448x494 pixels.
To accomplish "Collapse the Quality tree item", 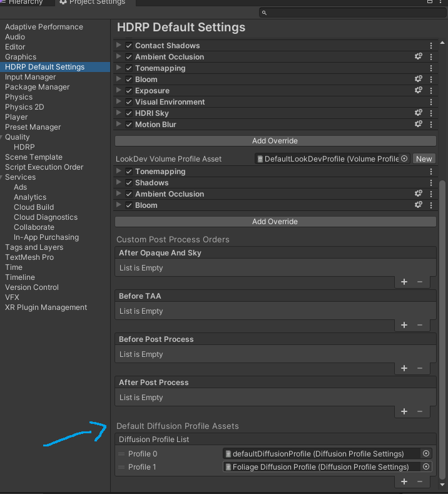I will point(3,137).
